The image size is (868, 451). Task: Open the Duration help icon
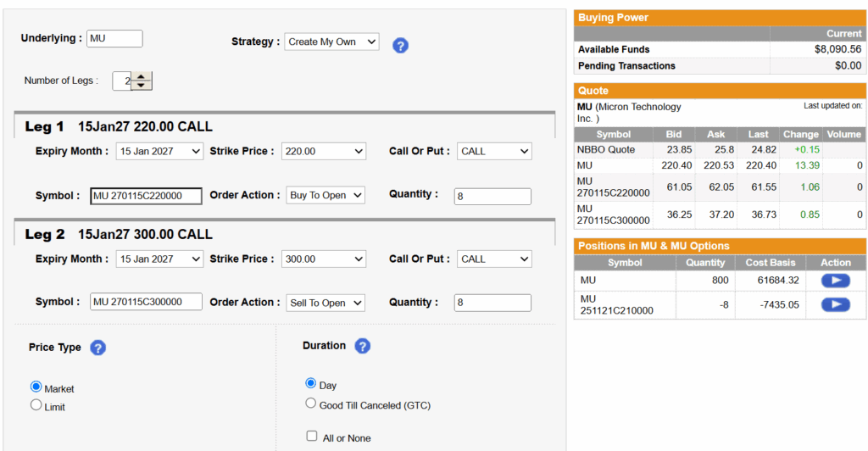(362, 346)
